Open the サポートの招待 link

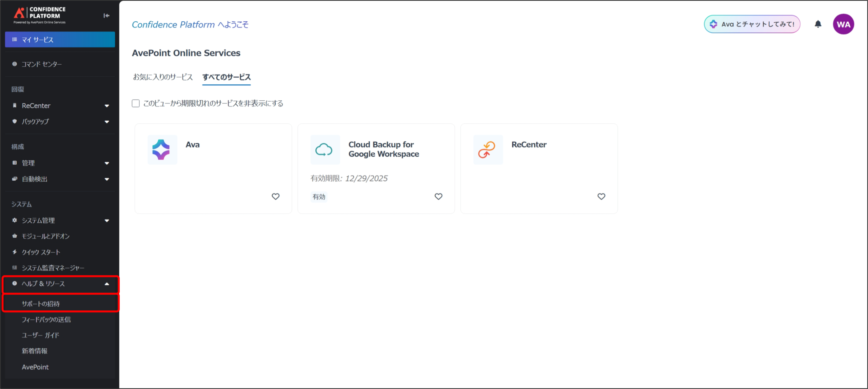pyautogui.click(x=41, y=304)
